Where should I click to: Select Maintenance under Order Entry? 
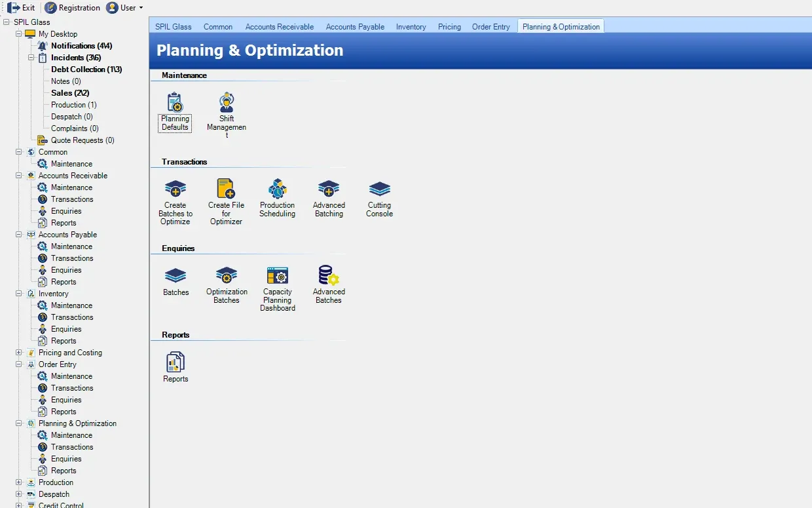(71, 376)
